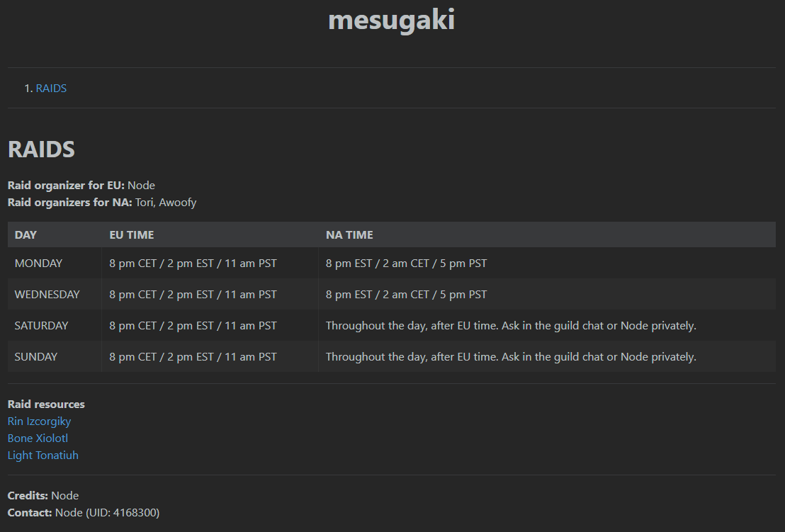Image resolution: width=785 pixels, height=532 pixels.
Task: Click the 'Contact: Node (UID: 4168300)' line
Action: 84,512
